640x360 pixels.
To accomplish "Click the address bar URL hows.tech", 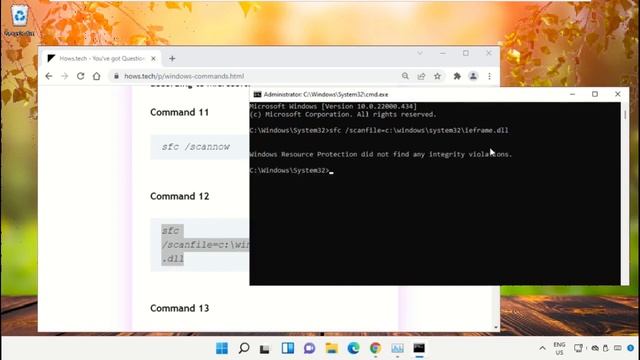I will [x=184, y=76].
